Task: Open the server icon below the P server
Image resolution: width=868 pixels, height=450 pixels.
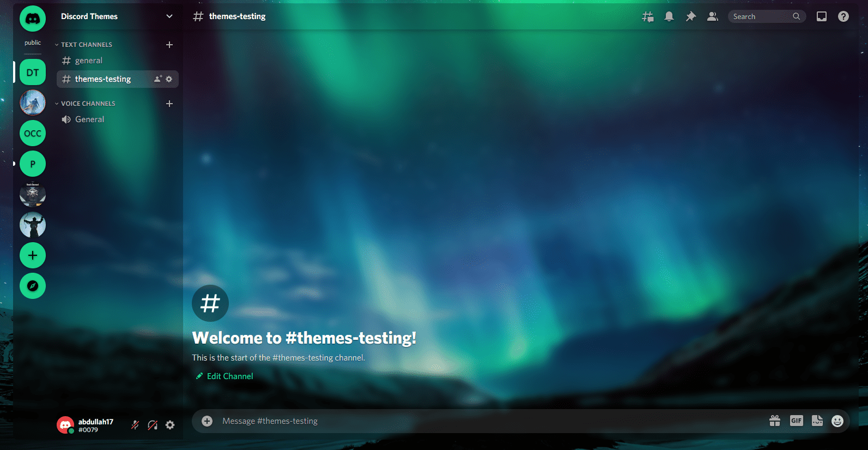Action: coord(33,194)
